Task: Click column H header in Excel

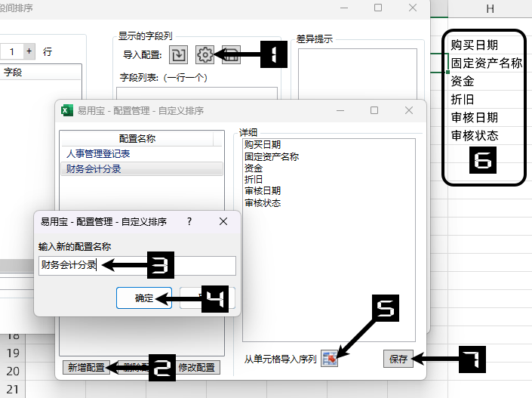Action: pos(490,9)
